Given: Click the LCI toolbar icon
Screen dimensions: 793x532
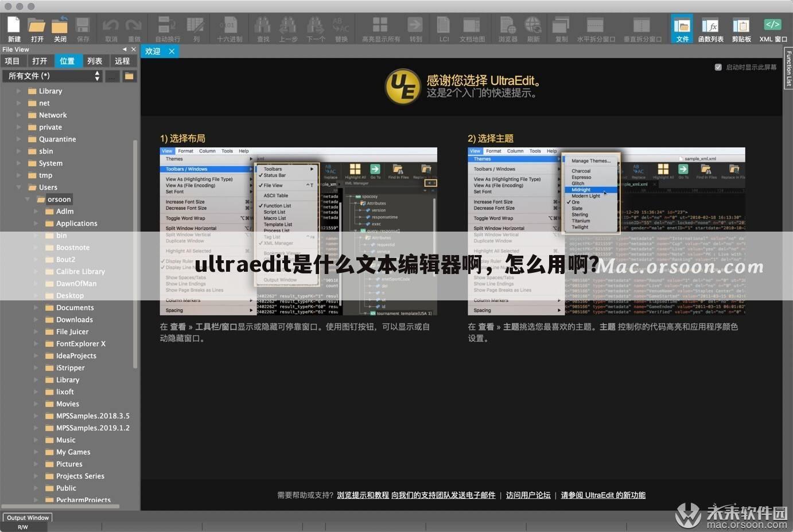Looking at the screenshot, I should coord(444,29).
